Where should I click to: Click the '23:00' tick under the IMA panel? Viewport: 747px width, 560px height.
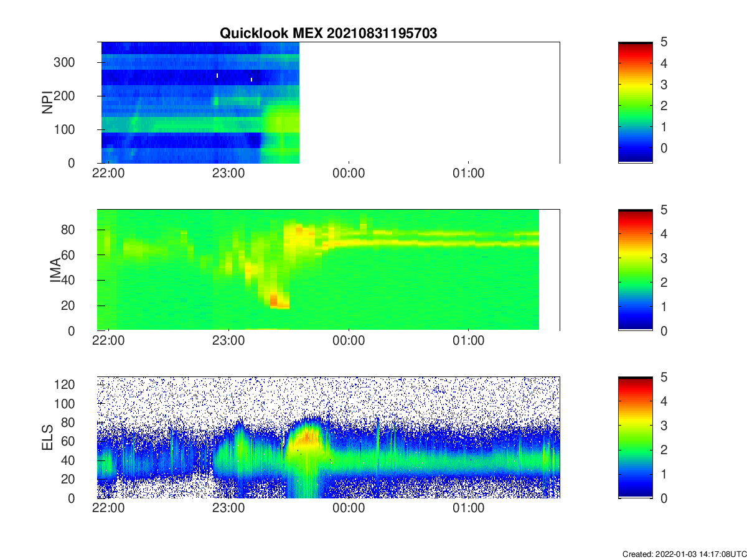[228, 342]
